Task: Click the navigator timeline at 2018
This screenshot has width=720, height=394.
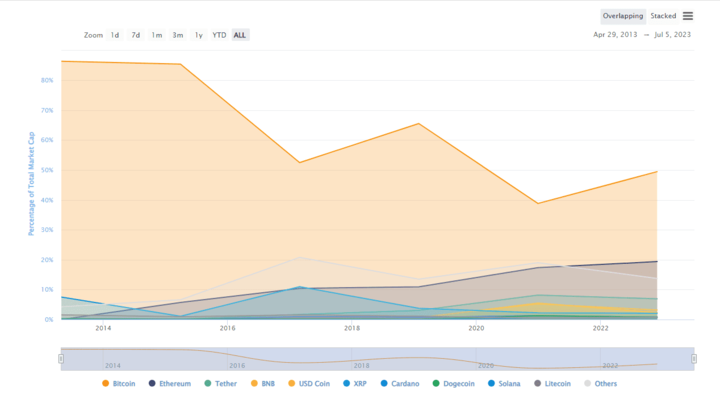Action: pos(361,366)
